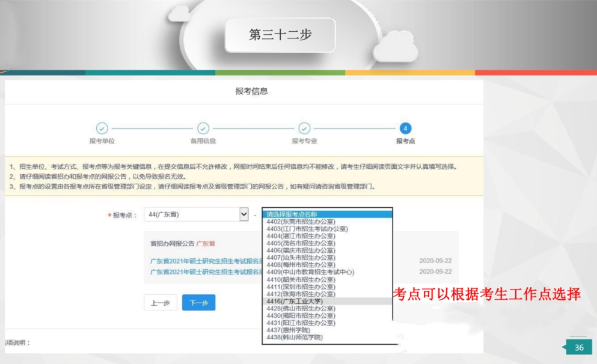The height and width of the screenshot is (364, 597).
Task: Click the 备用信息 step checkmark icon
Action: pyautogui.click(x=203, y=128)
